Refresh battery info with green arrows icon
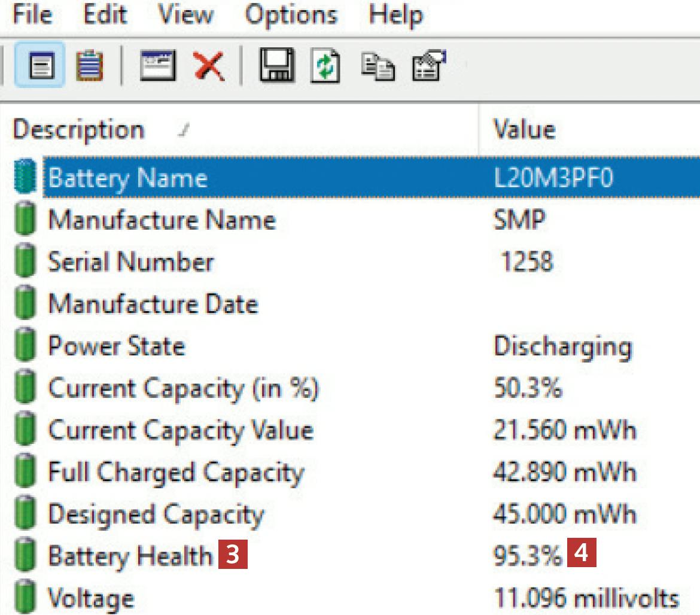 point(324,66)
